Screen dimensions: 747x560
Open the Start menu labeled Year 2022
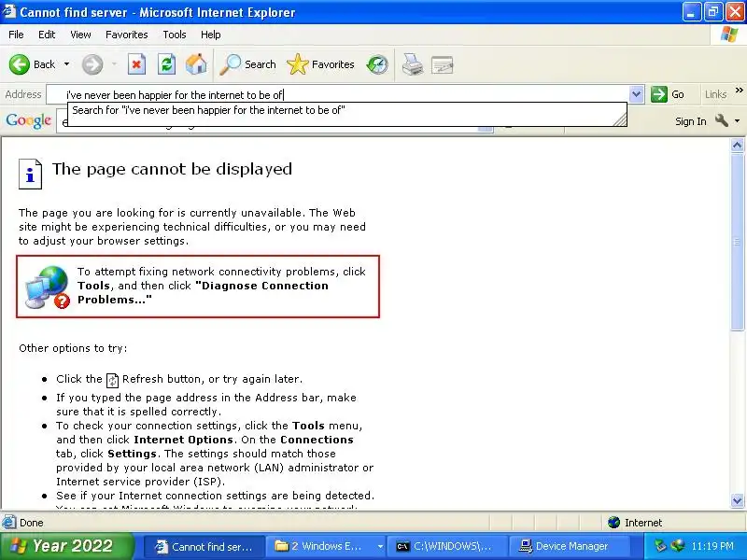(66, 546)
